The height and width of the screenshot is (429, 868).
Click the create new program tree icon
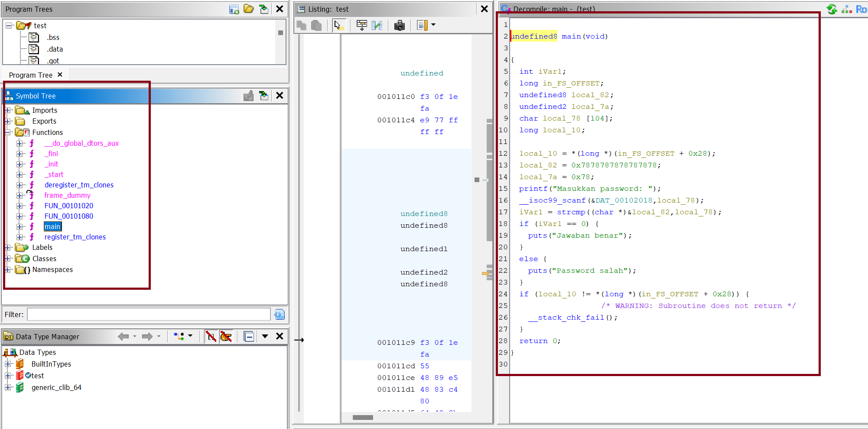click(234, 9)
